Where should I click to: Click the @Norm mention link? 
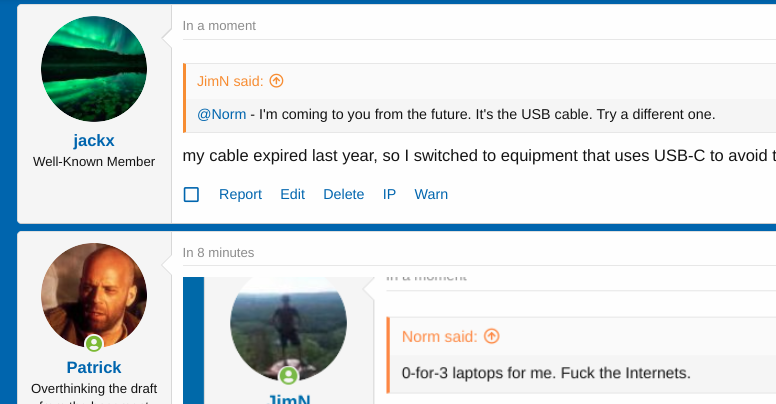(x=217, y=114)
